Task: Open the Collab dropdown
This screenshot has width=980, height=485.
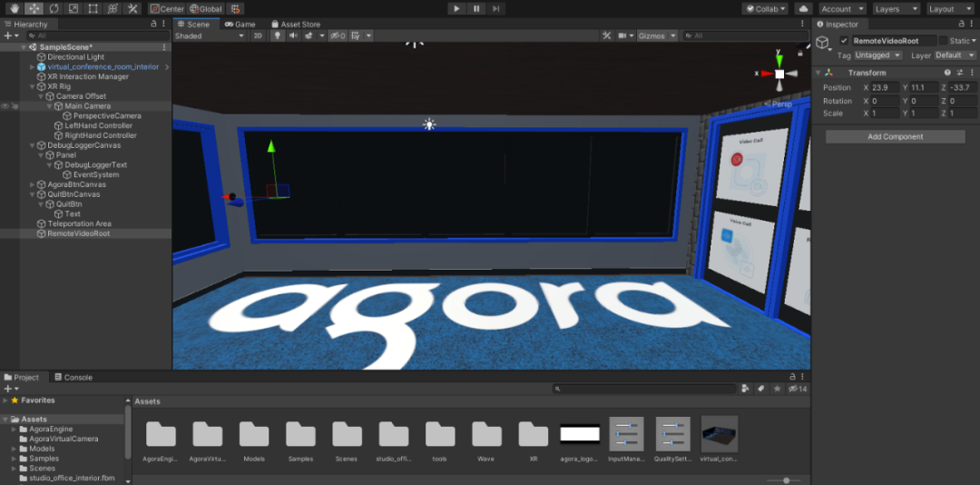Action: pyautogui.click(x=765, y=9)
